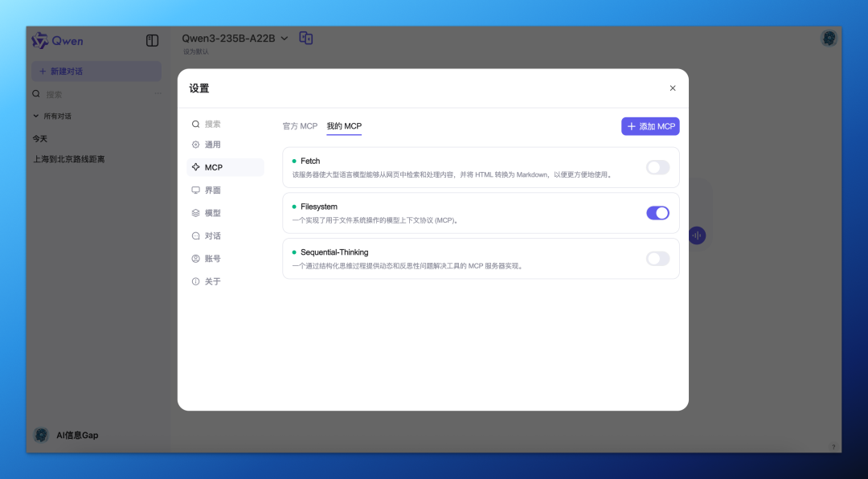Screen dimensions: 868x479
Task: Switch to the 官方 MCP tab
Action: point(300,126)
